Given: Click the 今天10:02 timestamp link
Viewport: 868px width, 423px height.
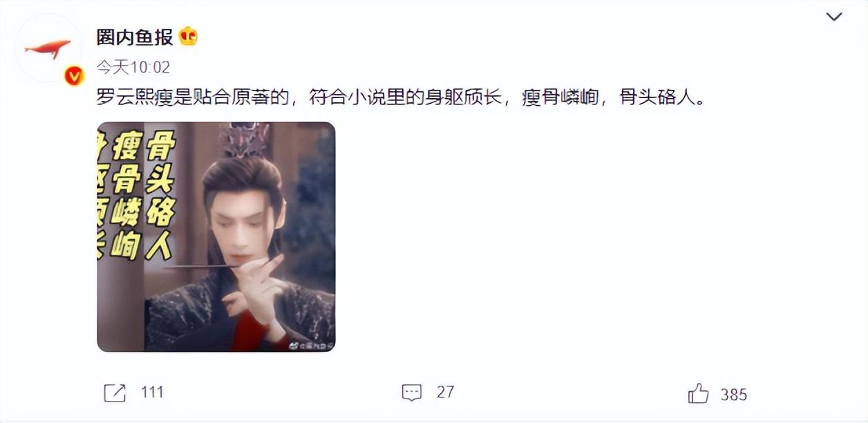Looking at the screenshot, I should pos(133,67).
